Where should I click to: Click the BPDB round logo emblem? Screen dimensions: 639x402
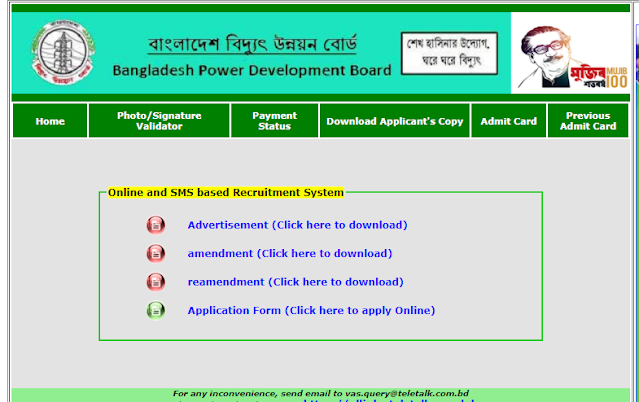click(x=63, y=52)
